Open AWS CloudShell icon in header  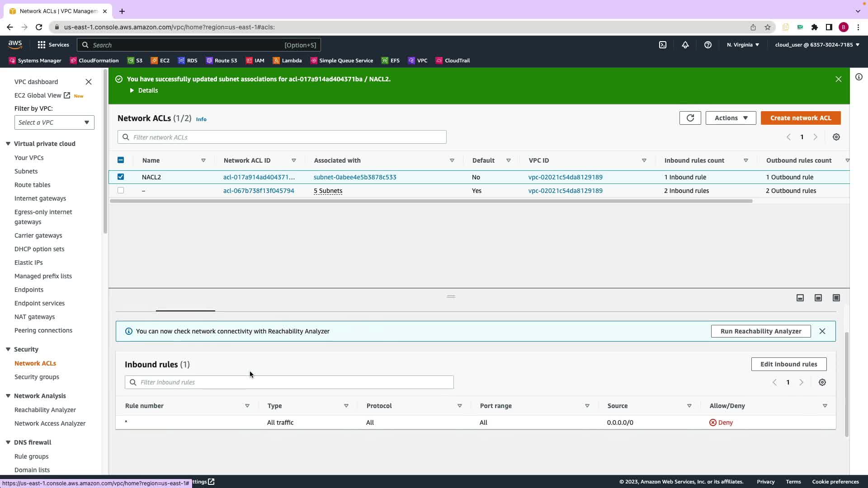pyautogui.click(x=662, y=45)
